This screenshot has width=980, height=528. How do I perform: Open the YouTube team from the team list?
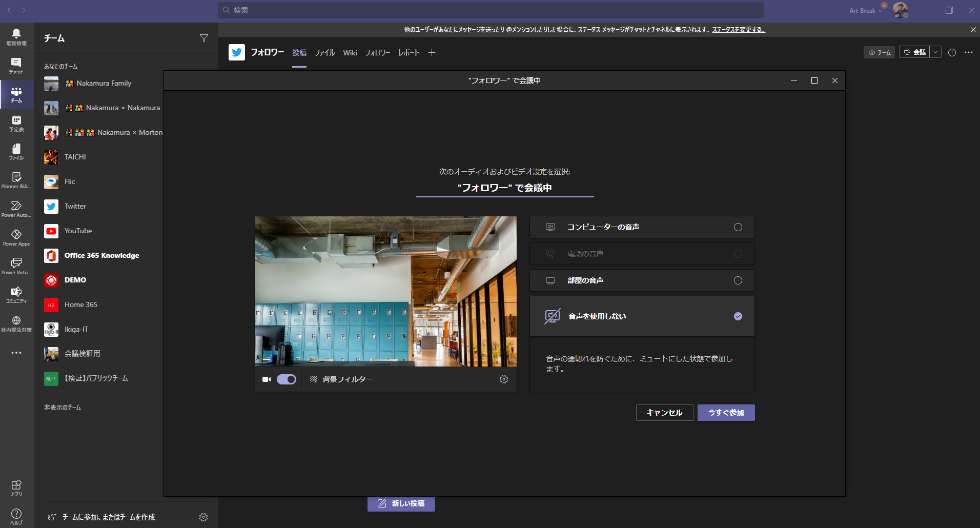point(78,231)
